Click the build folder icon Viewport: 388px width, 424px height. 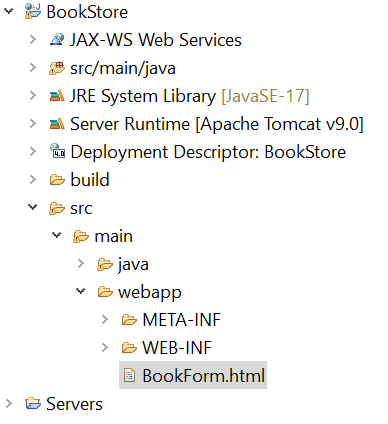coord(57,180)
